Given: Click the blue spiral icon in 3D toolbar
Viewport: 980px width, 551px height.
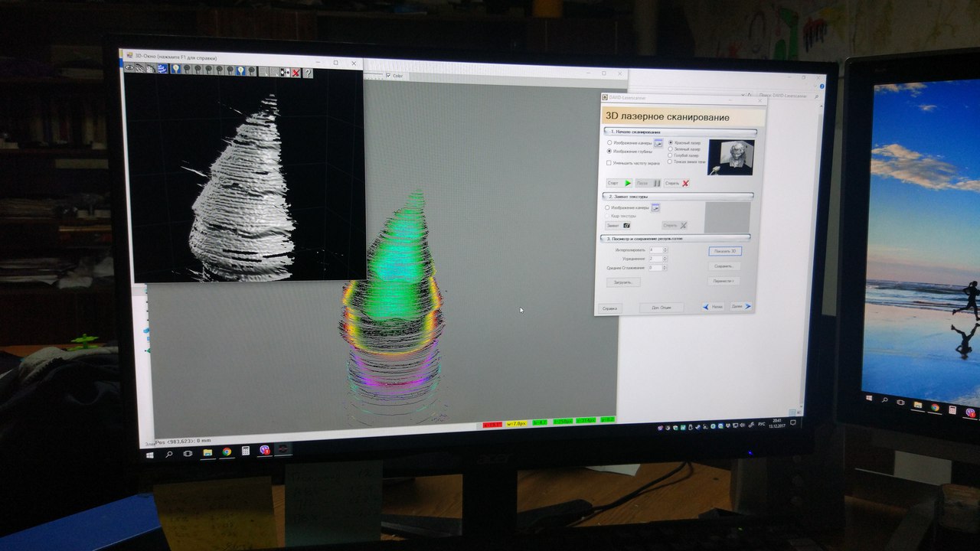Looking at the screenshot, I should [x=162, y=69].
